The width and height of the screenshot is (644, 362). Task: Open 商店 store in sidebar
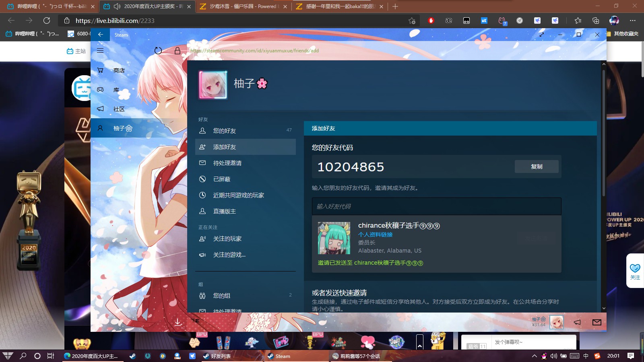coord(119,70)
